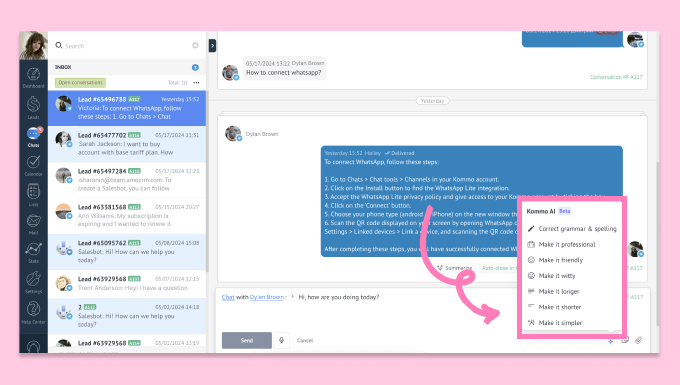The image size is (680, 385).
Task: Open inbox settings gear icon
Action: (195, 45)
